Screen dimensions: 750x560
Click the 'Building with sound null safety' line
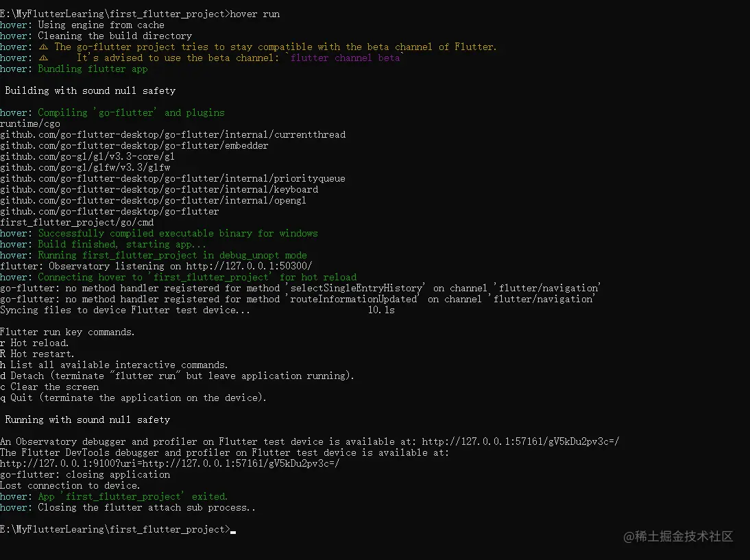coord(90,91)
